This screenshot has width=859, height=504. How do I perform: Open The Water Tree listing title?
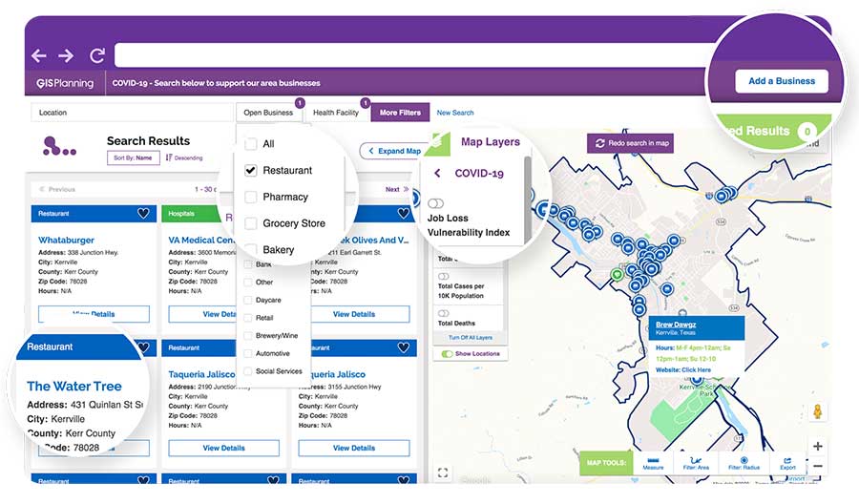pos(74,387)
